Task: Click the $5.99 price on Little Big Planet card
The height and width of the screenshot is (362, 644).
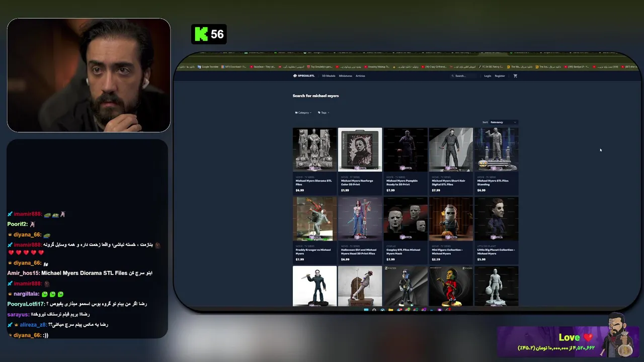Action: [x=481, y=259]
